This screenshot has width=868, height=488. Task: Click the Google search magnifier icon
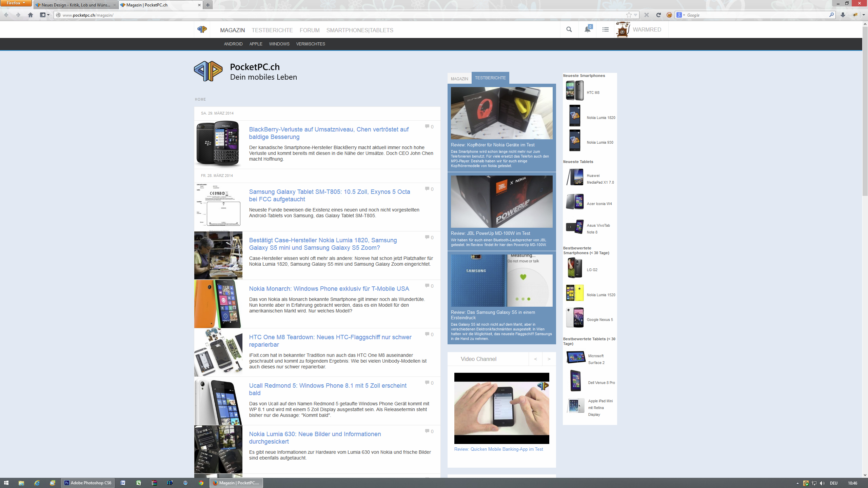pos(831,15)
